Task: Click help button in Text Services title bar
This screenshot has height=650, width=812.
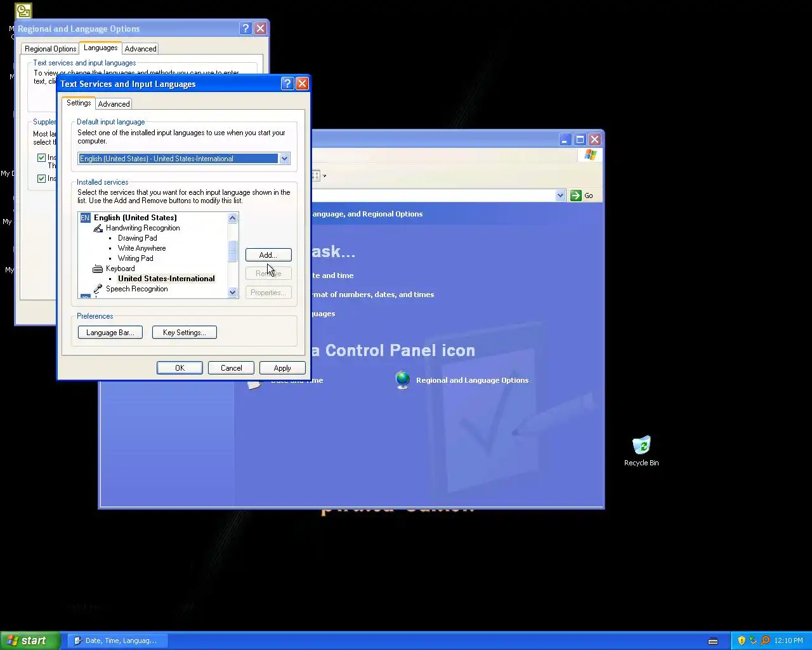Action: (287, 84)
